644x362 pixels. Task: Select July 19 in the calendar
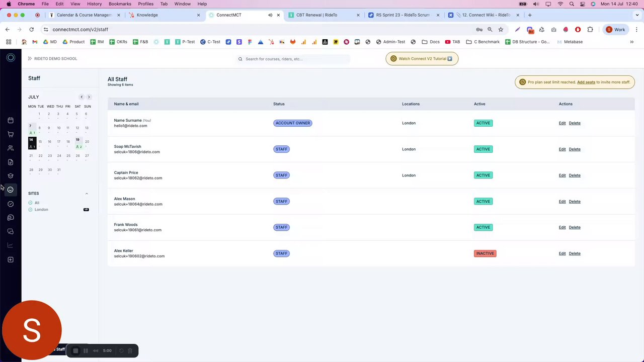(x=78, y=142)
